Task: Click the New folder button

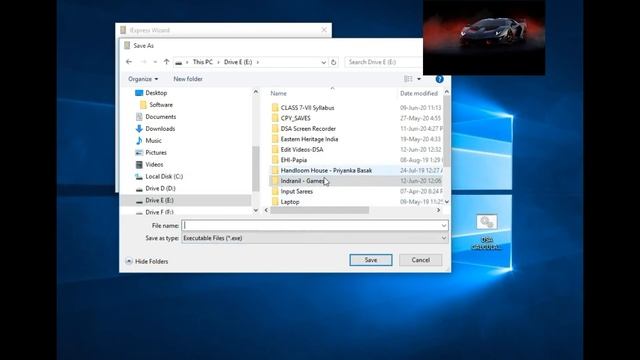Action: point(188,79)
